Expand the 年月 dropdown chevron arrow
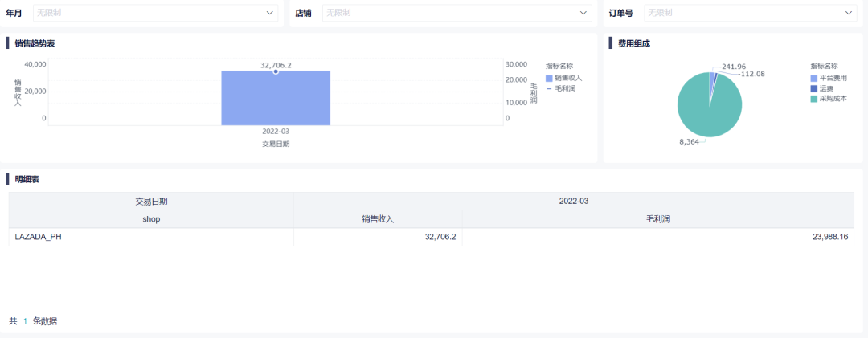 pyautogui.click(x=269, y=13)
